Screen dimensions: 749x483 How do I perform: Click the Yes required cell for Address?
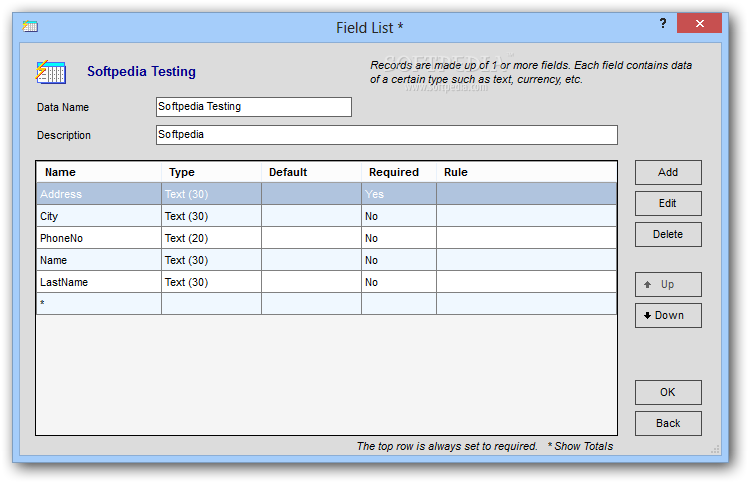point(399,194)
